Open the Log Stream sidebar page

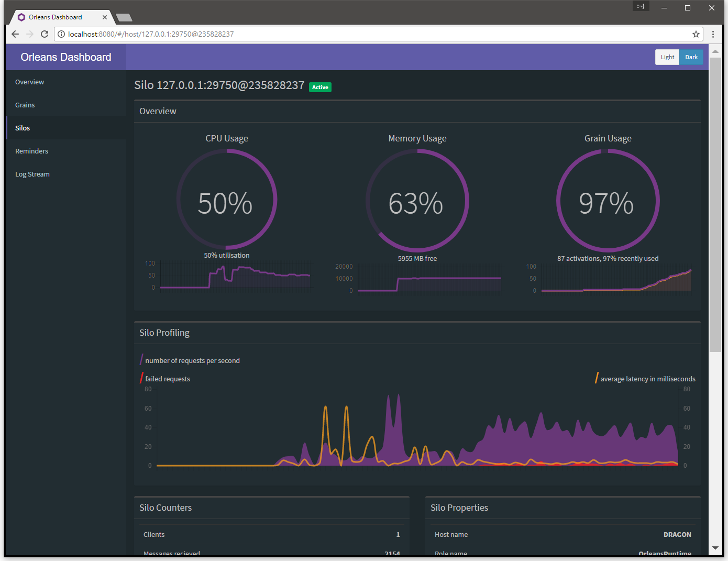point(66,174)
